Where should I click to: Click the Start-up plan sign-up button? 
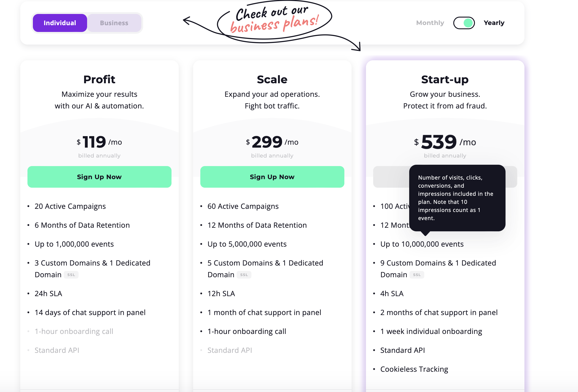coord(391,177)
